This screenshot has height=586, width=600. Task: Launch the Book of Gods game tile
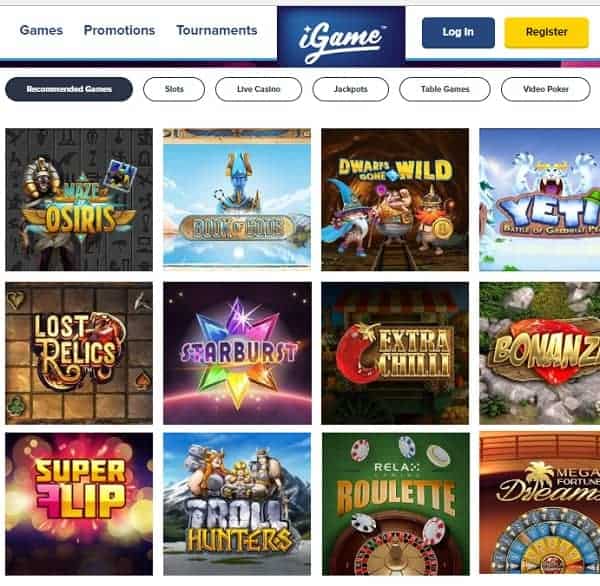point(237,199)
